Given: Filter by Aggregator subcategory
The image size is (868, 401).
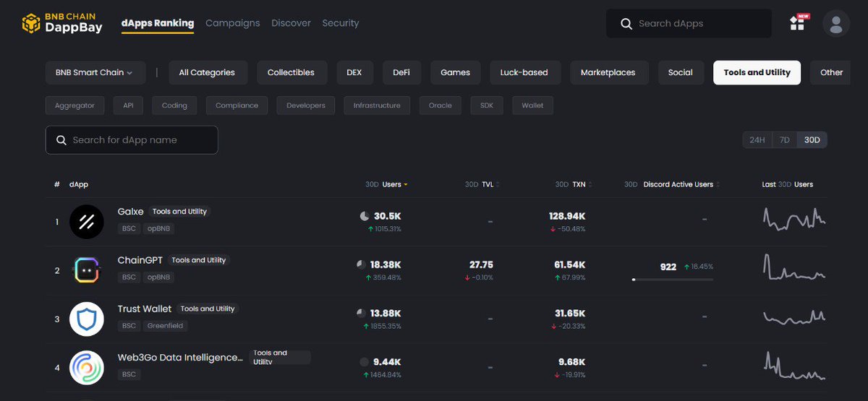Looking at the screenshot, I should (75, 105).
